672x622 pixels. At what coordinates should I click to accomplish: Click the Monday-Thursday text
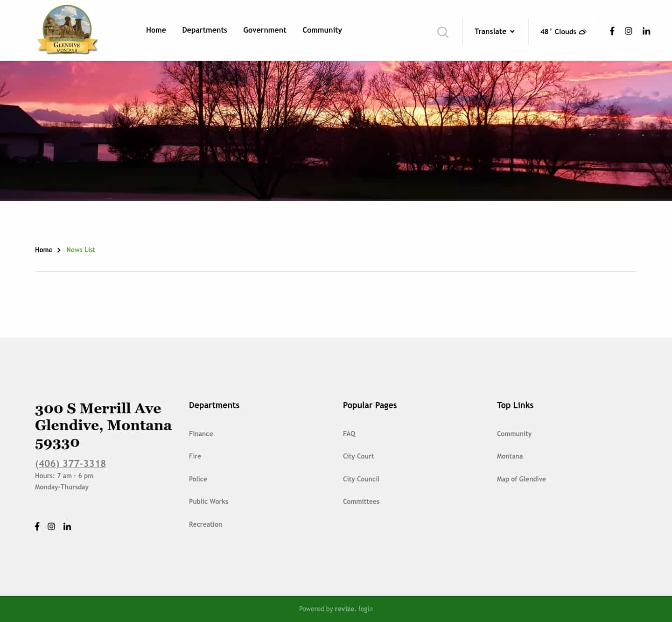(x=62, y=487)
